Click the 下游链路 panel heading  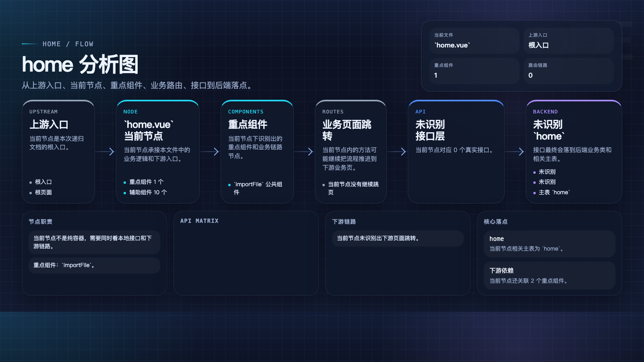(344, 222)
